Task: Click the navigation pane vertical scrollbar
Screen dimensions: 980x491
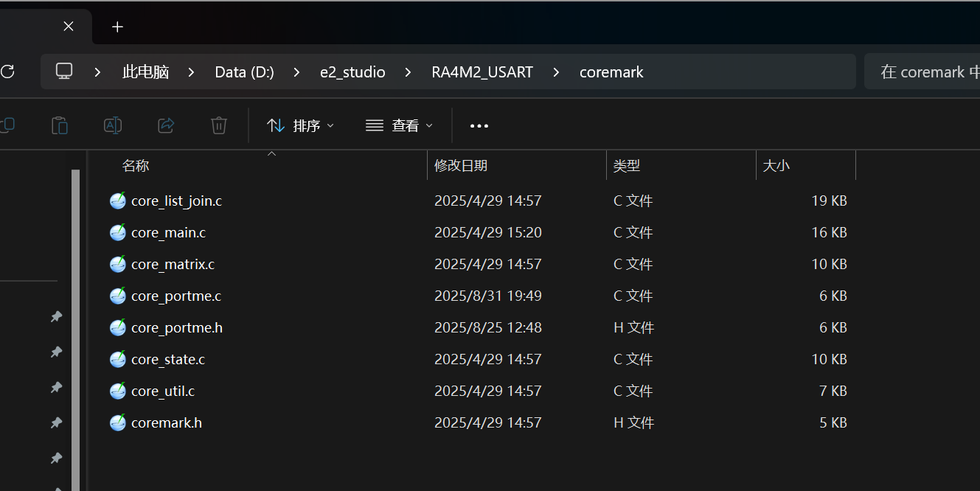Action: 75,330
